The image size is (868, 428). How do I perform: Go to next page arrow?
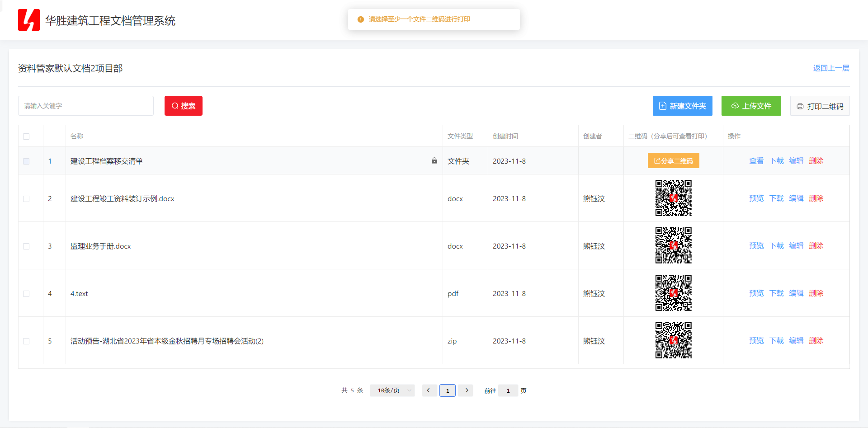click(x=467, y=390)
